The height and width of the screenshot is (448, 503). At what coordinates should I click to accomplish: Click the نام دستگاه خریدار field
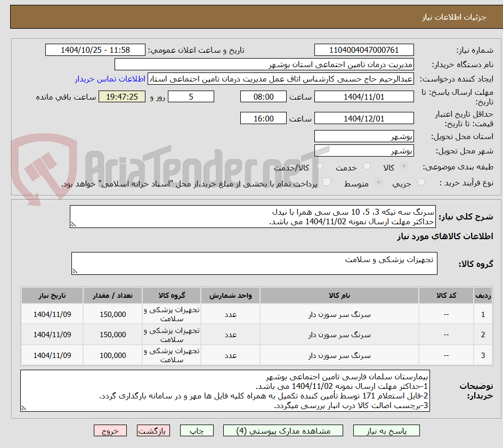point(264,64)
